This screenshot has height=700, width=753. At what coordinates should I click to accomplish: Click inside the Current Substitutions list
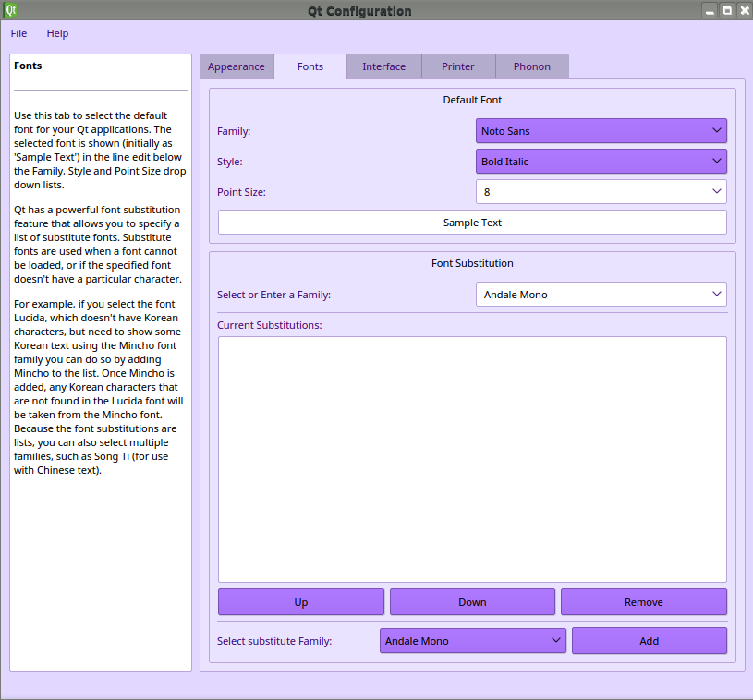coord(472,459)
